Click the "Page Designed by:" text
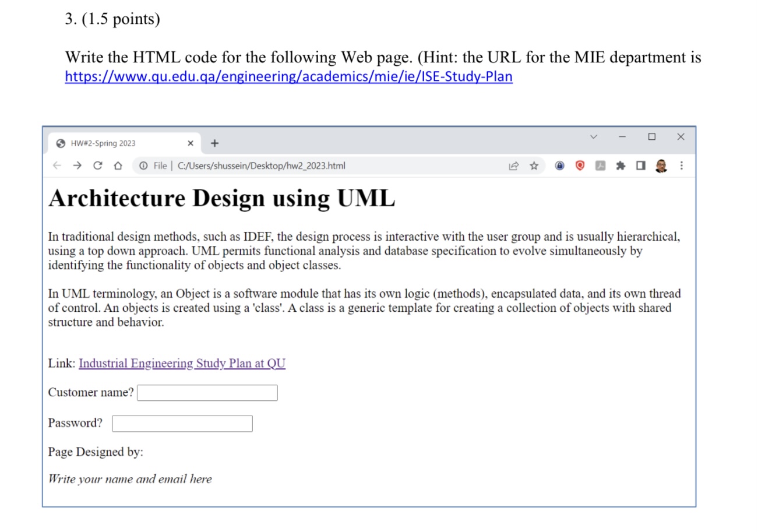758x532 pixels. click(x=96, y=452)
